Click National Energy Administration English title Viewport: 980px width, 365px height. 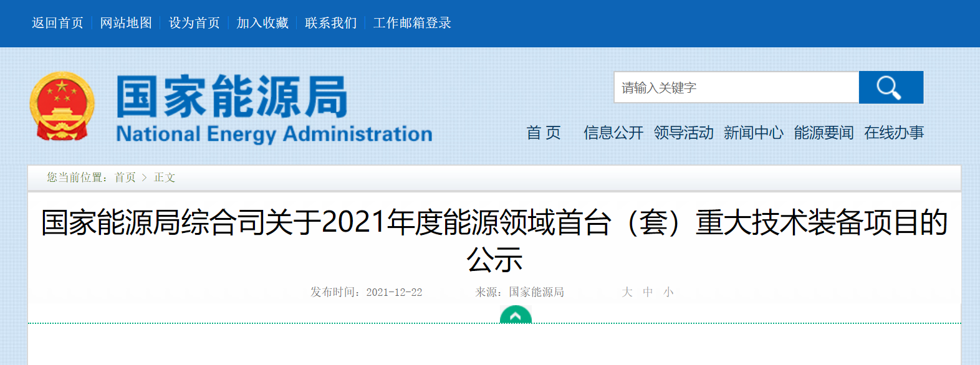(x=274, y=134)
